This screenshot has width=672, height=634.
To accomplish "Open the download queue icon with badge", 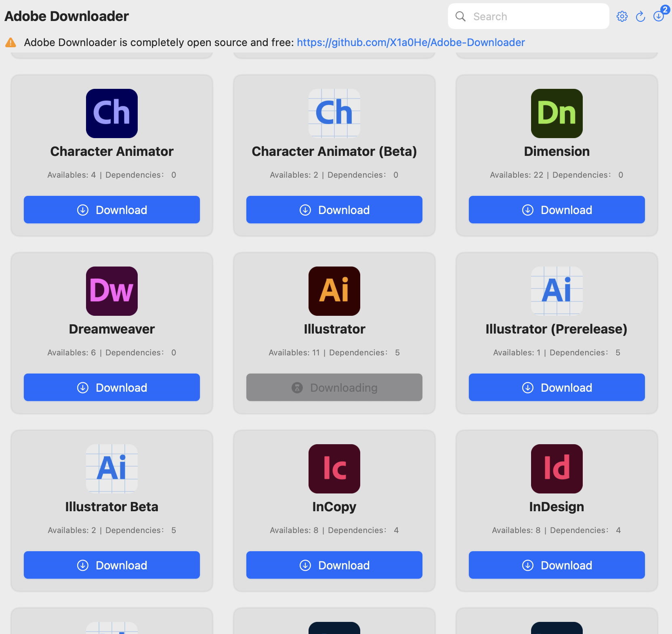I will click(659, 17).
